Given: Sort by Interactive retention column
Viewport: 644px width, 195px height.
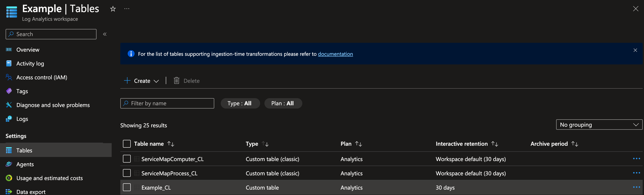Looking at the screenshot, I should 494,144.
